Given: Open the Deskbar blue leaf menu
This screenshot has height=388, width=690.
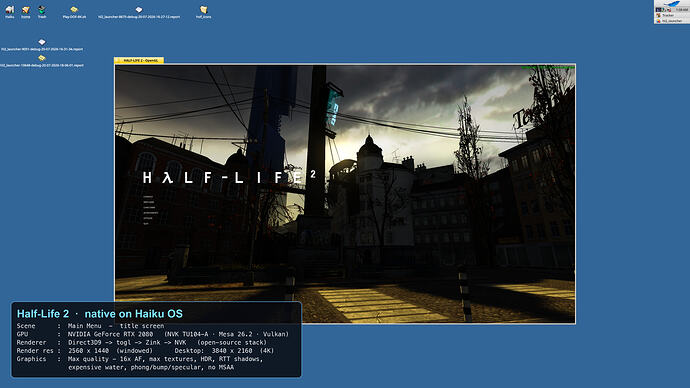Looking at the screenshot, I should [x=672, y=4].
